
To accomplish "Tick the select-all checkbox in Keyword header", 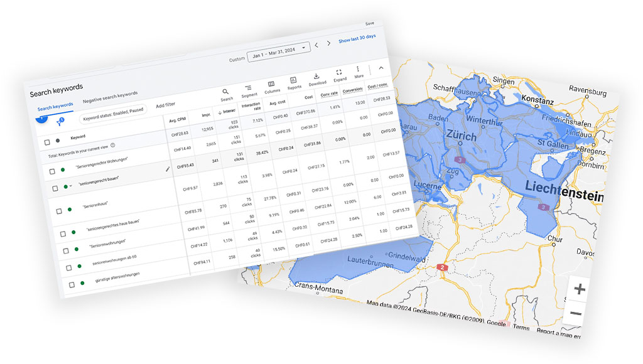I will [x=47, y=142].
